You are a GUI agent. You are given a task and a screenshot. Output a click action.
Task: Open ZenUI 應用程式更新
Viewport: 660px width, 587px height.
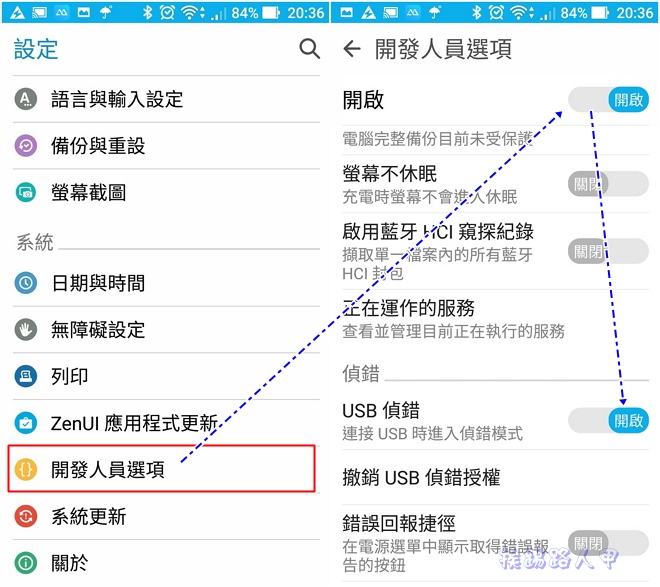click(166, 422)
